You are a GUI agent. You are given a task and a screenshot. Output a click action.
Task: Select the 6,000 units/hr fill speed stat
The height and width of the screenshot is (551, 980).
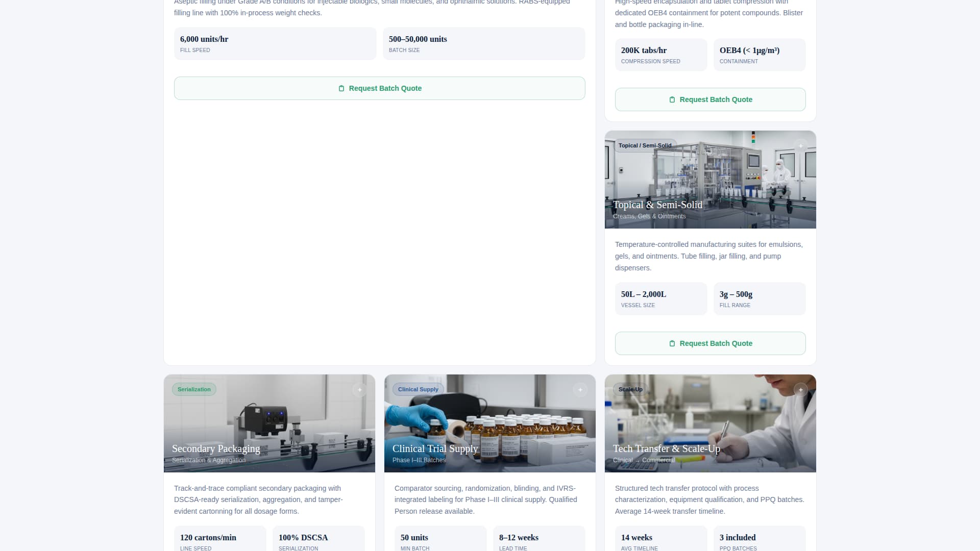click(x=275, y=43)
